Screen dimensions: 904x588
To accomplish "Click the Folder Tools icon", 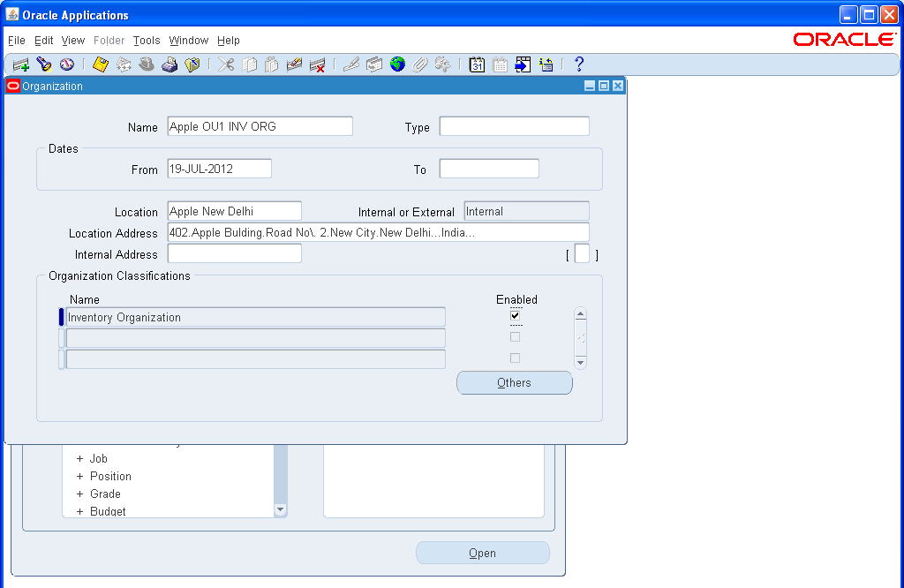I will [443, 64].
